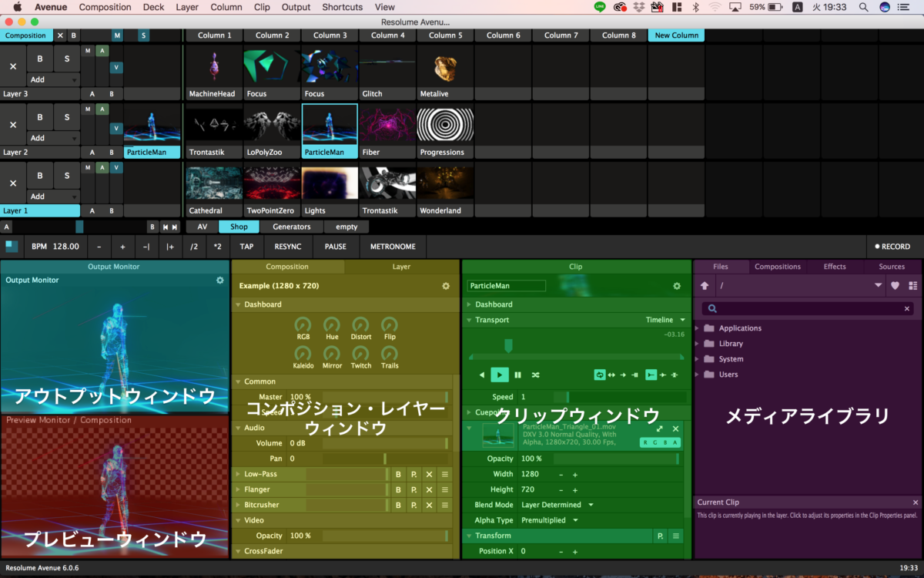Start recording with RECORD button
This screenshot has height=578, width=924.
pos(892,247)
